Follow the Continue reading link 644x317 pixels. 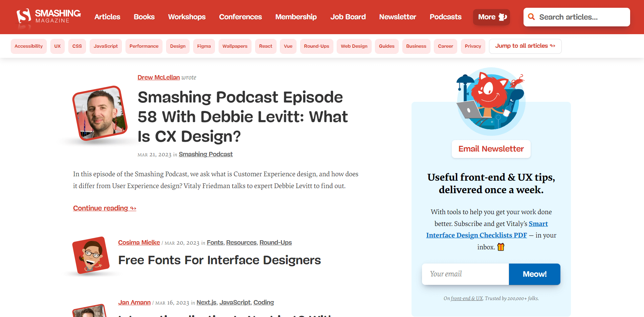[105, 208]
